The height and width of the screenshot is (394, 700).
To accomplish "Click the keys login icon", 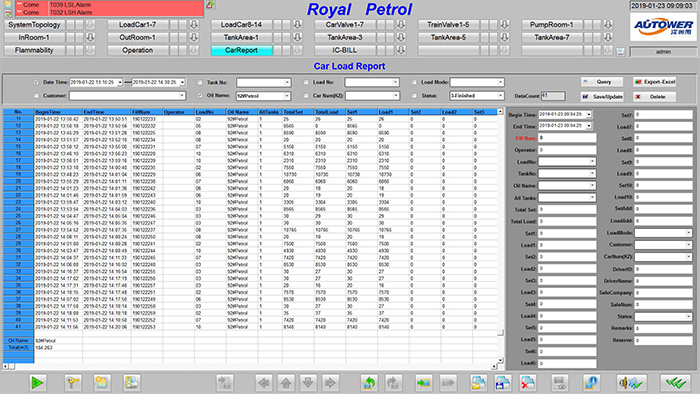I will [72, 382].
